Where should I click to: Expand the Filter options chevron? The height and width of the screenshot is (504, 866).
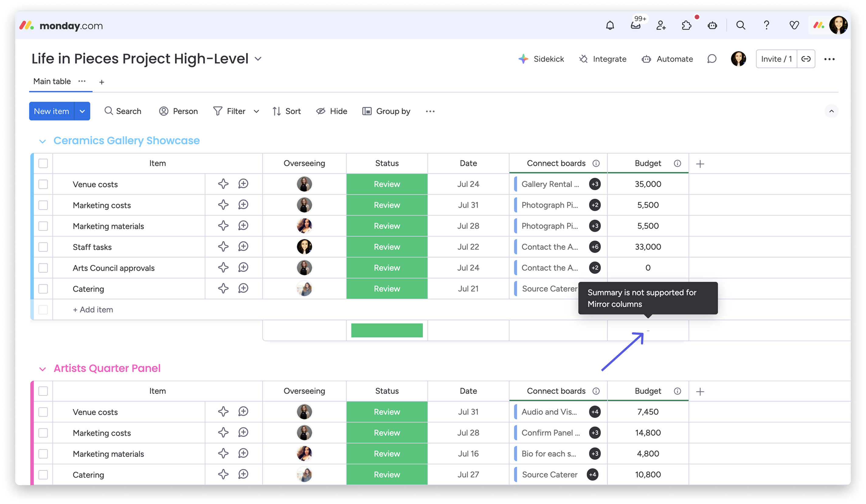(x=256, y=111)
